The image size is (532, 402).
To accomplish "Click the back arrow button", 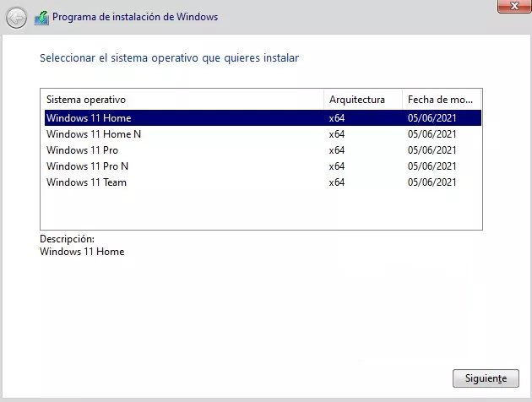I will [17, 17].
